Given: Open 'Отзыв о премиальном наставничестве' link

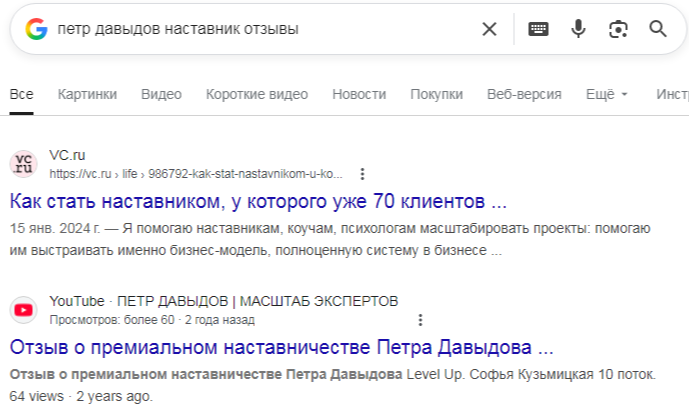Looking at the screenshot, I should coord(281,347).
